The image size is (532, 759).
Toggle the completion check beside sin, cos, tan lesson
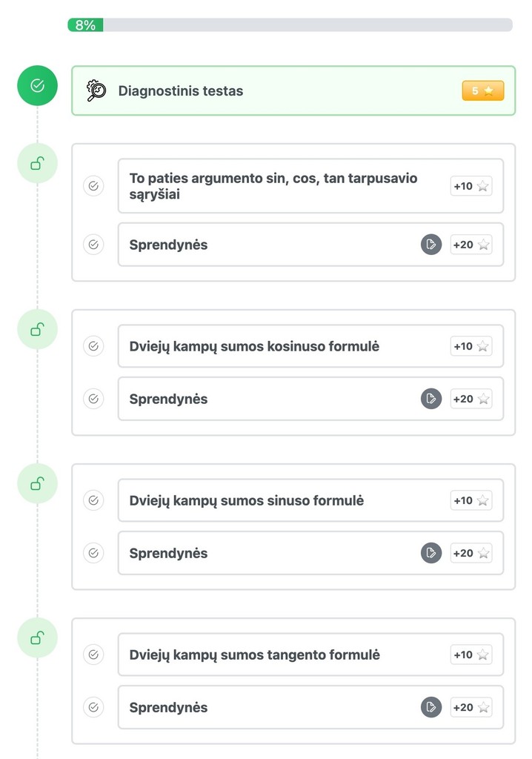[93, 186]
